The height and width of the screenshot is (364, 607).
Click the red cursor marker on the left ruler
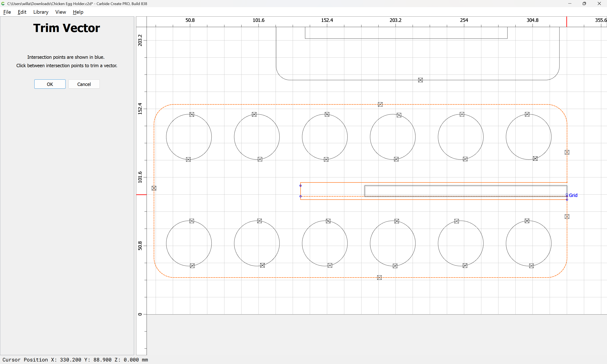pos(141,194)
